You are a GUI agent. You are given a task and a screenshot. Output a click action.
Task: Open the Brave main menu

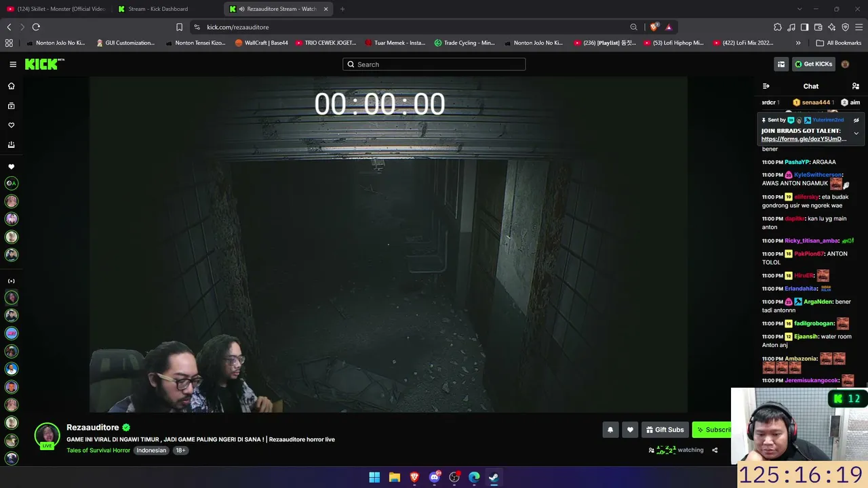pos(859,27)
